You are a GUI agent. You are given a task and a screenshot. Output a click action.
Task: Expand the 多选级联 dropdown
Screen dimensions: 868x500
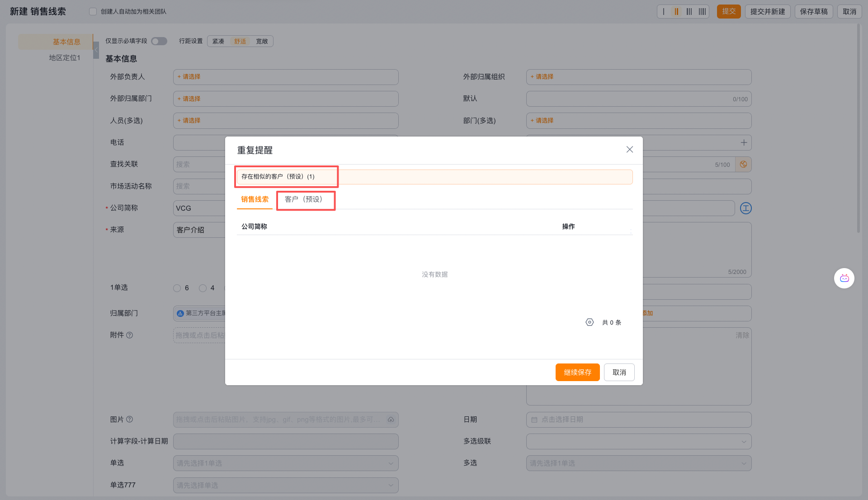pyautogui.click(x=638, y=442)
